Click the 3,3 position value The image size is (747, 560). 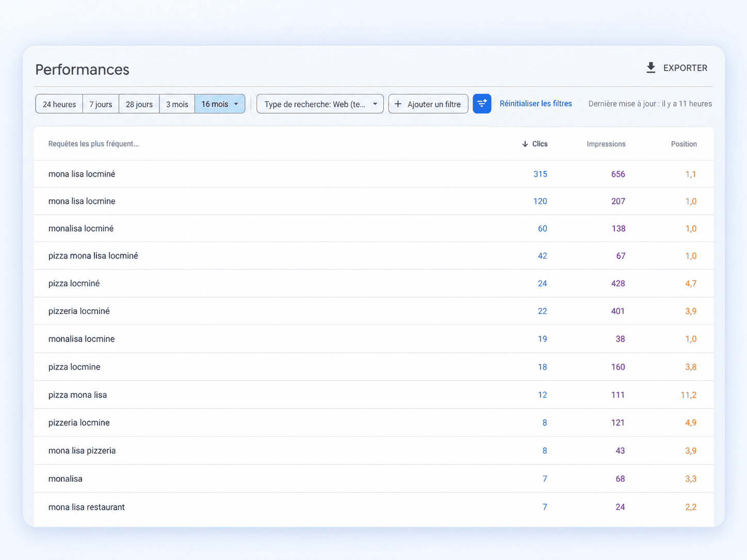coord(691,479)
